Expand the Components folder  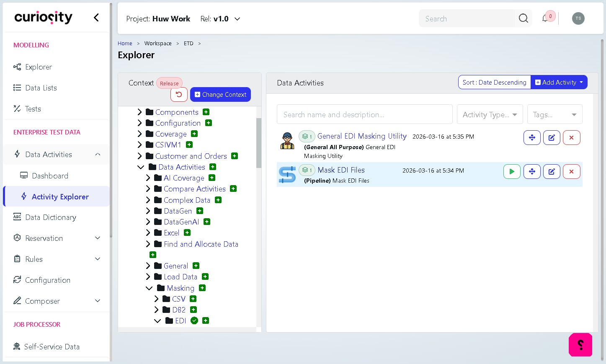[140, 112]
